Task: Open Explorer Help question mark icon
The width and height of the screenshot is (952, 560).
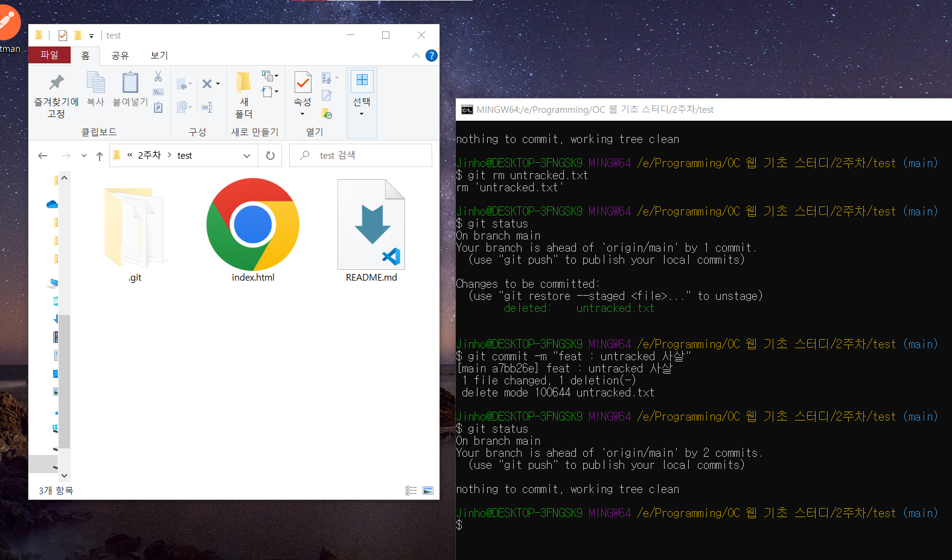Action: (431, 56)
